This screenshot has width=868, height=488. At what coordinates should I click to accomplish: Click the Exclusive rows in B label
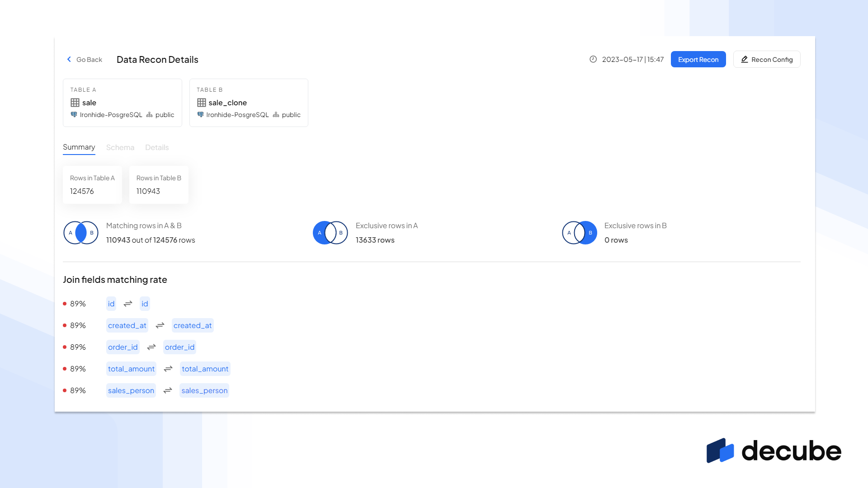[636, 225]
